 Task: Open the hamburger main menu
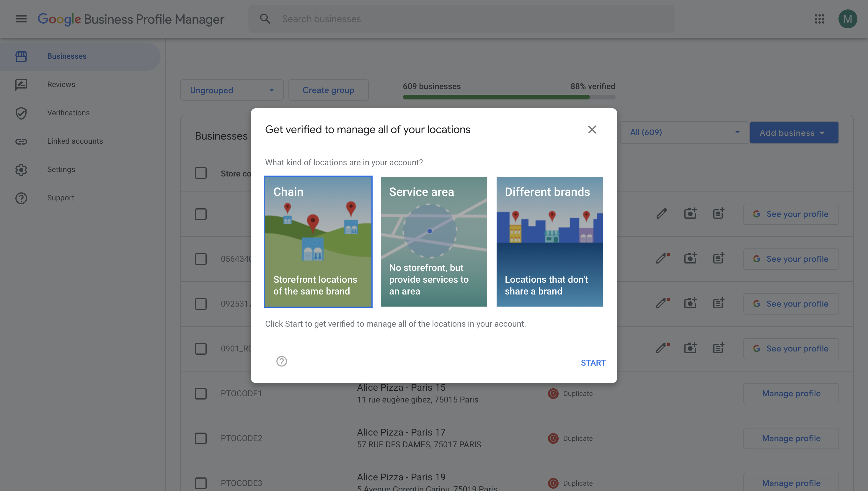click(x=21, y=19)
